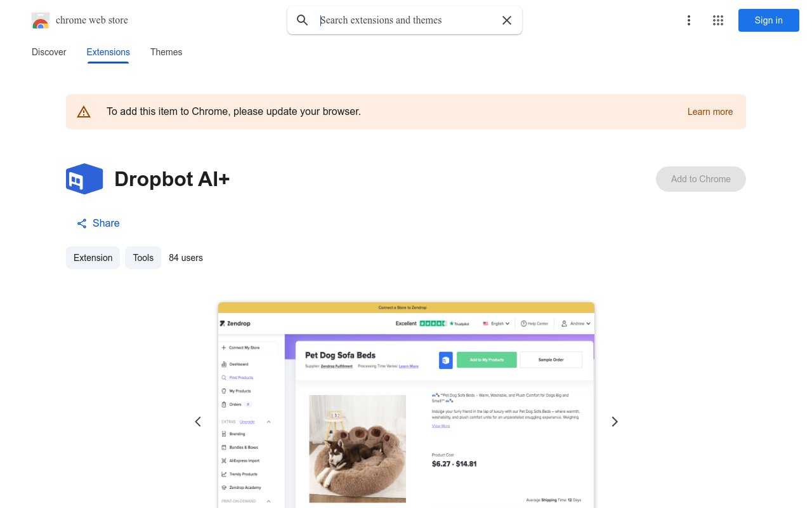Click the chrome web store title text
Image resolution: width=812 pixels, height=508 pixels.
coord(92,20)
